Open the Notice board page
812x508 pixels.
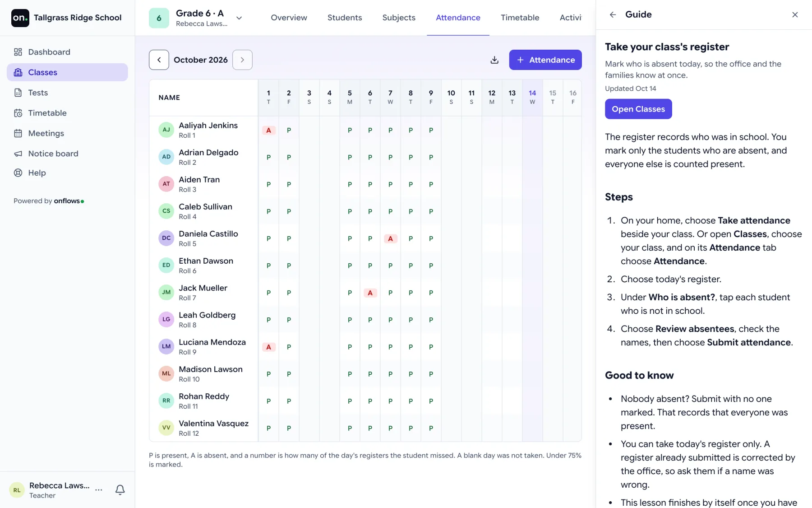click(67, 154)
